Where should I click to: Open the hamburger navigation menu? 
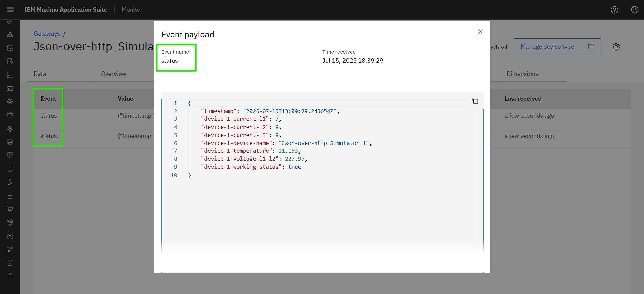pyautogui.click(x=10, y=10)
